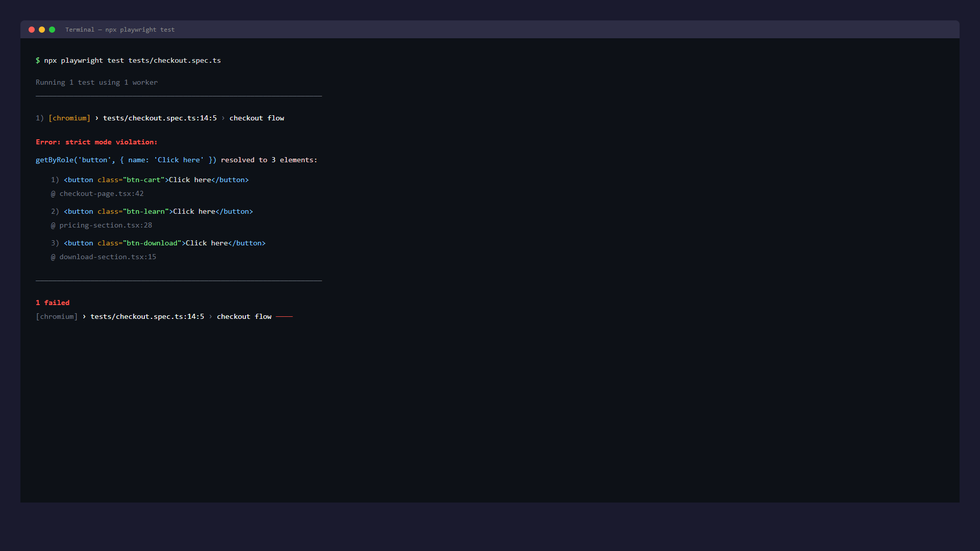
Task: Click the green dollar prompt symbol
Action: coord(38,60)
